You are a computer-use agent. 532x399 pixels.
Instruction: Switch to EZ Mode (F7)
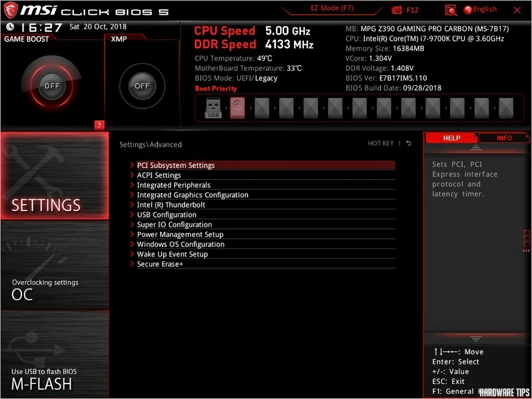tap(332, 8)
